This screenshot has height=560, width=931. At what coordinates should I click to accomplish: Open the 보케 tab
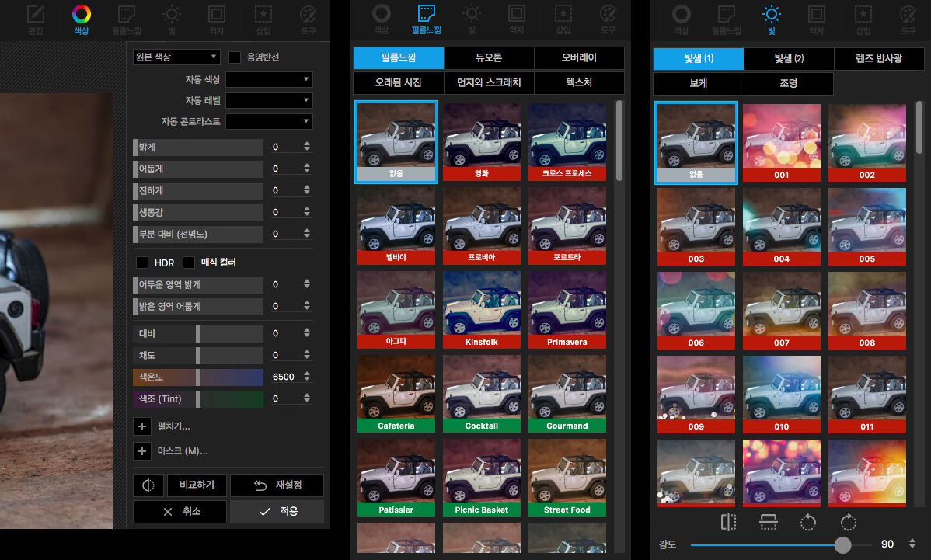(698, 83)
